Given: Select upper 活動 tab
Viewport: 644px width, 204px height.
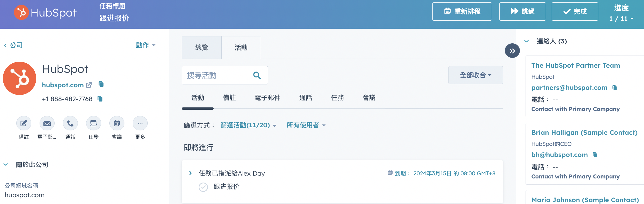Looking at the screenshot, I should point(241,48).
